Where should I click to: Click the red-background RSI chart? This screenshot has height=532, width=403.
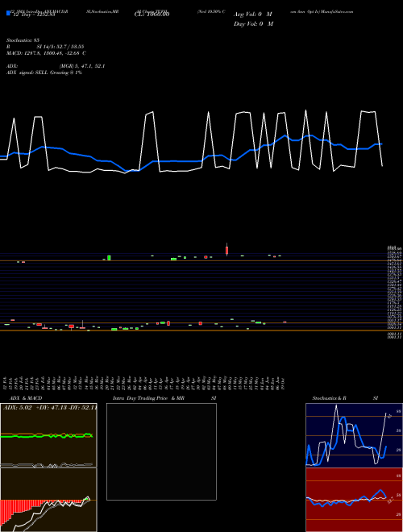[354, 500]
